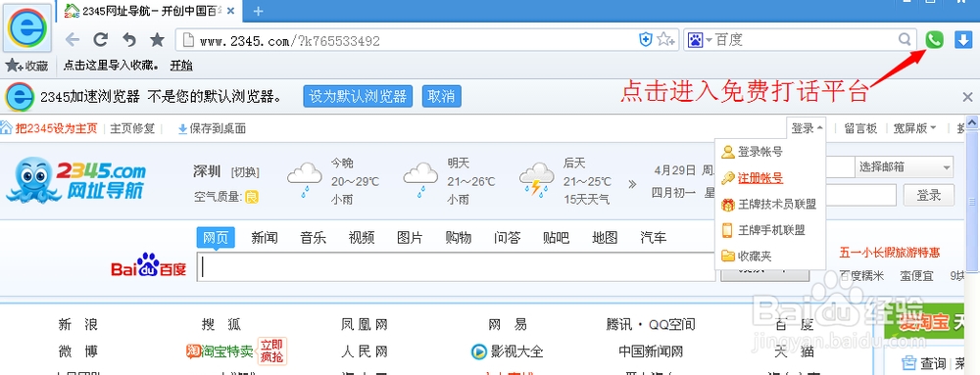The height and width of the screenshot is (375, 980).
Task: Expand the 宽屏版 dropdown
Action: pyautogui.click(x=914, y=128)
